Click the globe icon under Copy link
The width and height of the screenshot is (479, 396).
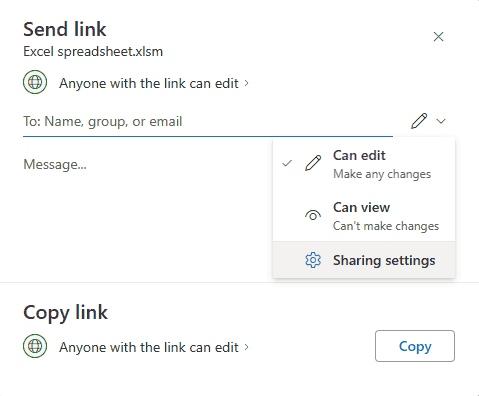35,346
